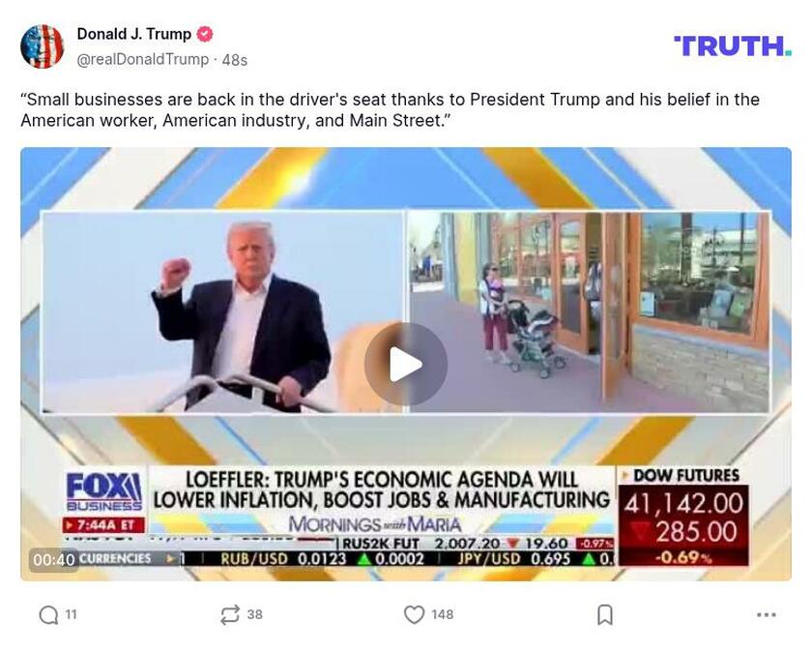Open the Donald J. Trump display name
The image size is (812, 652).
click(134, 34)
